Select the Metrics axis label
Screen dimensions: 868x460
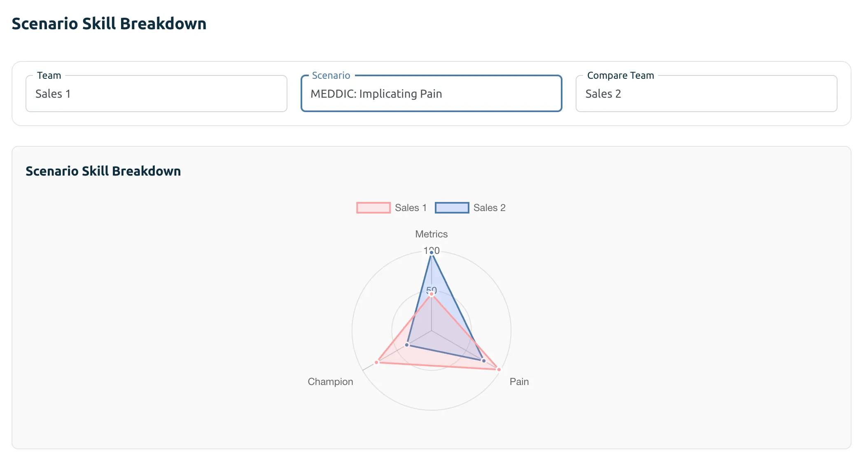[x=431, y=234]
